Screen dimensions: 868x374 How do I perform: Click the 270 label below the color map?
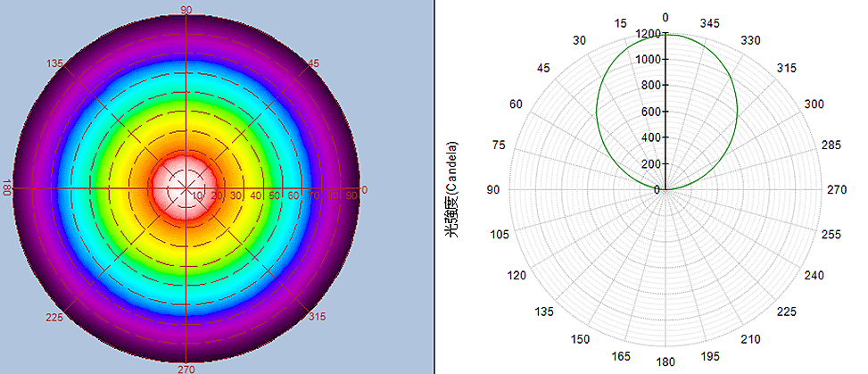tap(186, 369)
